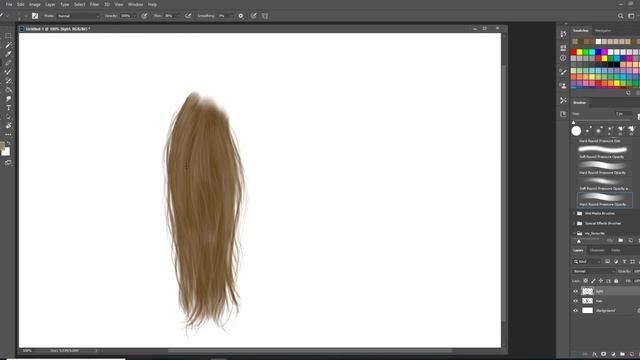This screenshot has height=360, width=640.
Task: Open the History panel icon in the collapsed dock
Action: click(x=563, y=34)
